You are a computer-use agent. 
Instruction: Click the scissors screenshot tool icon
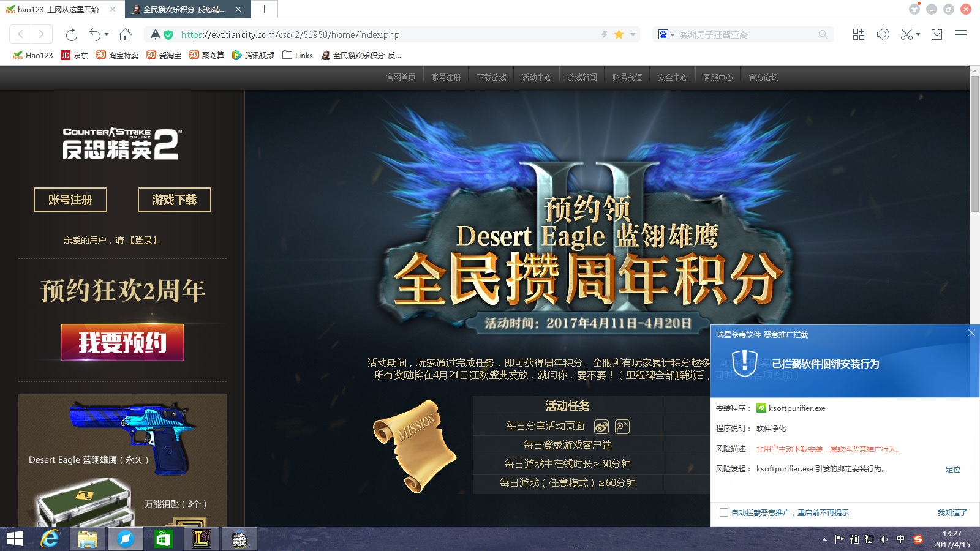pos(907,34)
